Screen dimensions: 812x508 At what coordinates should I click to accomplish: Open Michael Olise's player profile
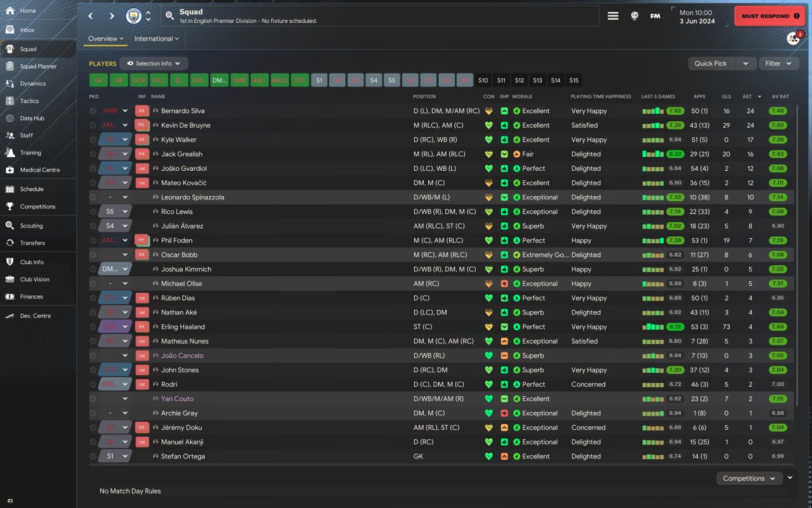(181, 284)
